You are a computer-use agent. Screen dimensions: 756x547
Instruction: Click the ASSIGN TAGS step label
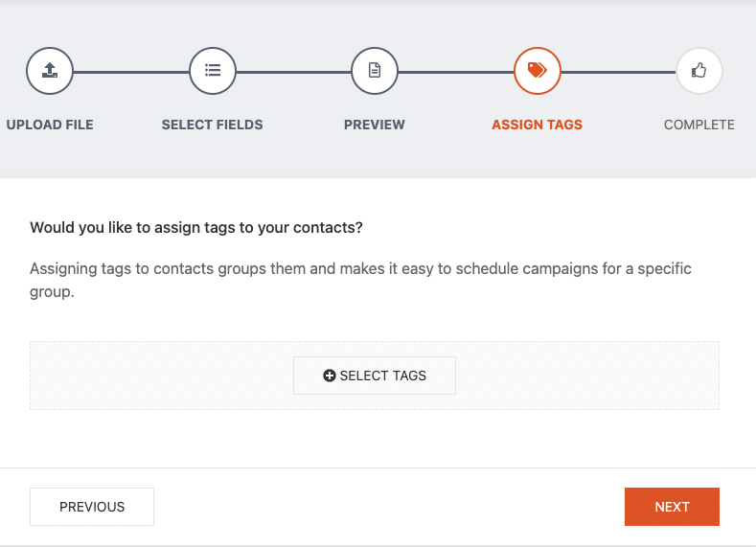[x=537, y=125]
